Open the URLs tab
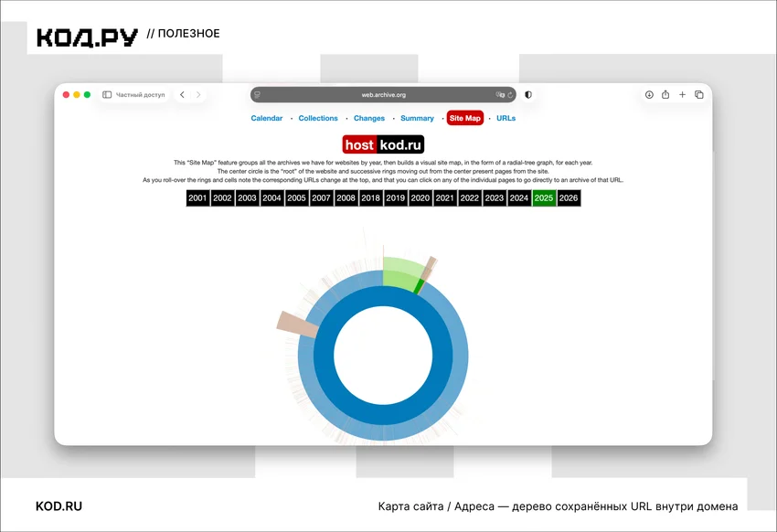This screenshot has width=777, height=532. (506, 118)
